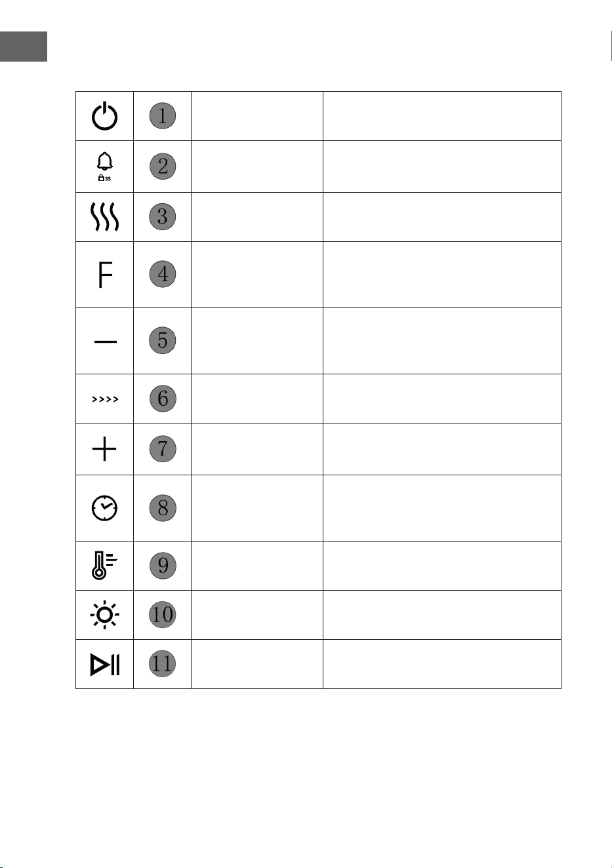Viewport: 612px width, 868px height.
Task: Click the minus symbol icon
Action: 105,342
